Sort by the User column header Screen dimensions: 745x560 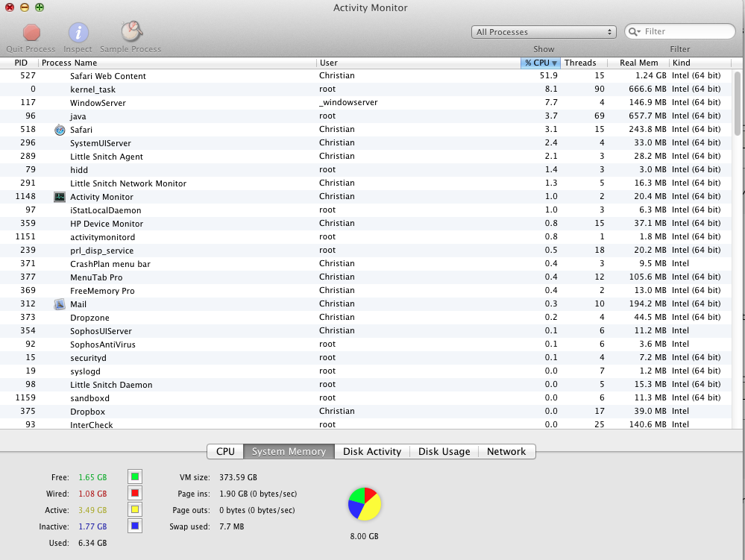click(x=418, y=63)
